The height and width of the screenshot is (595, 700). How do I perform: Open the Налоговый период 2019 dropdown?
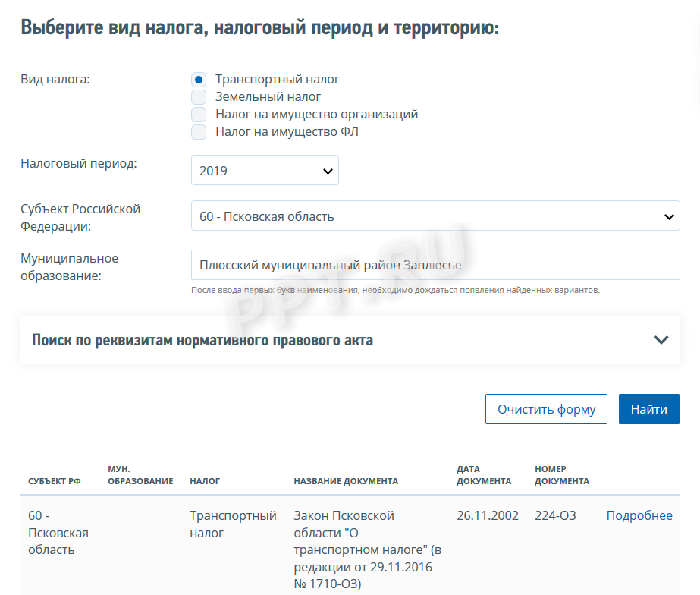[x=265, y=171]
